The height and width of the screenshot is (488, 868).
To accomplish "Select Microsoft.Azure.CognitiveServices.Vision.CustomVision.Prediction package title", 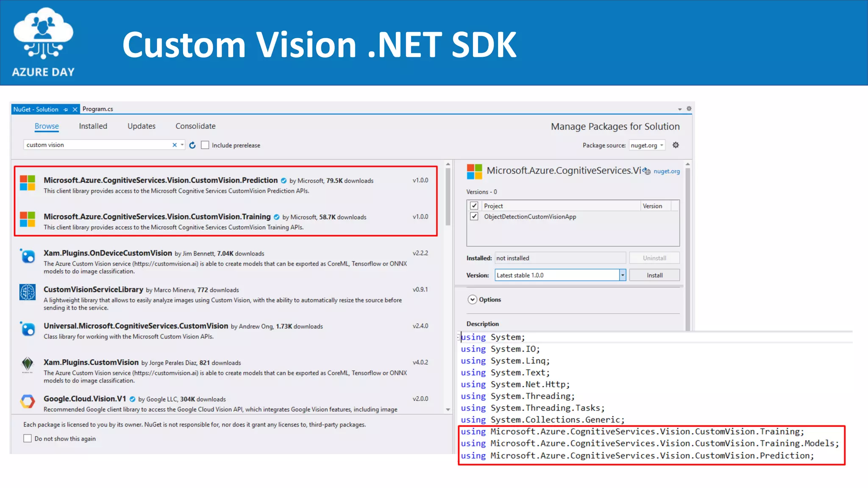I will (x=161, y=180).
